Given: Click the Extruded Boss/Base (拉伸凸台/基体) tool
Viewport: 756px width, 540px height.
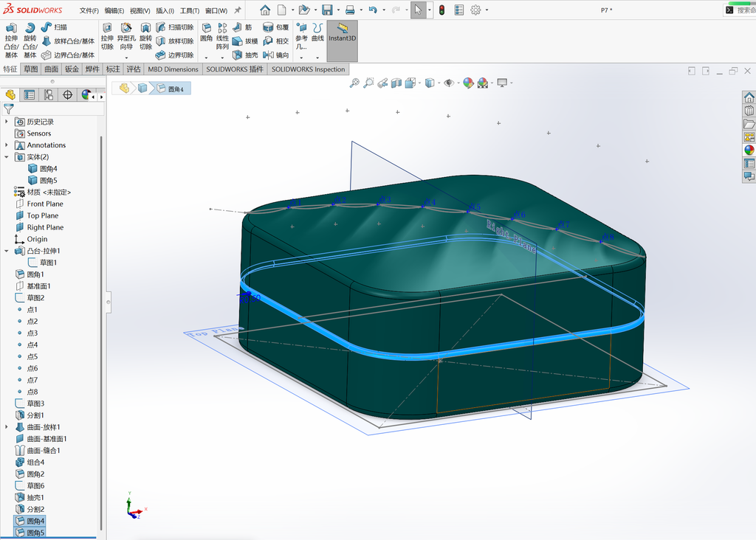Looking at the screenshot, I should click(11, 41).
